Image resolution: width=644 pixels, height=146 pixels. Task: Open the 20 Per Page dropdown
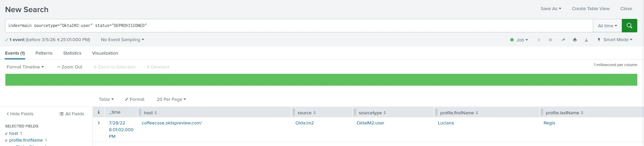pos(171,99)
